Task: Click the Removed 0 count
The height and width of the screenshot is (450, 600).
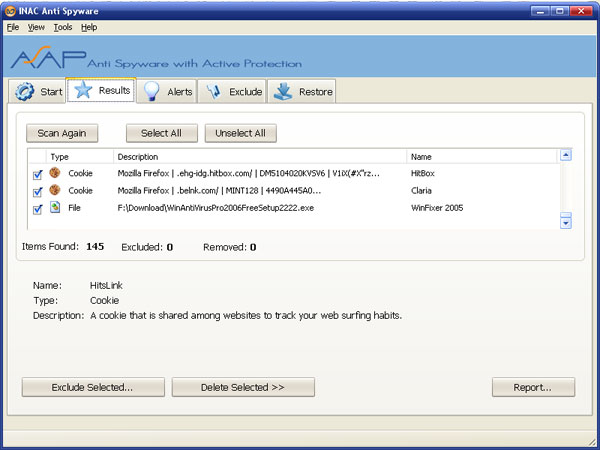Action: click(x=253, y=247)
